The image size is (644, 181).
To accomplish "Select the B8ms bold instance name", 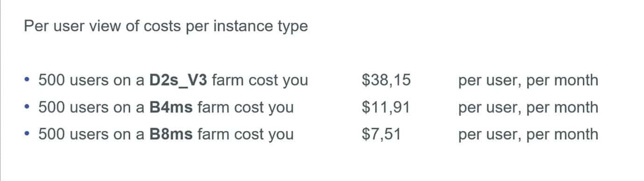I will (x=171, y=135).
